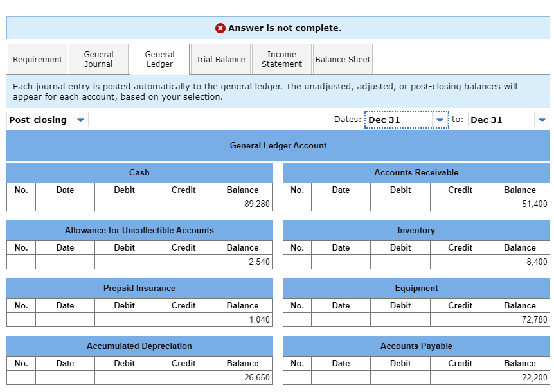554x392 pixels.
Task: Click the Prepaid Insurance account header
Action: click(139, 288)
